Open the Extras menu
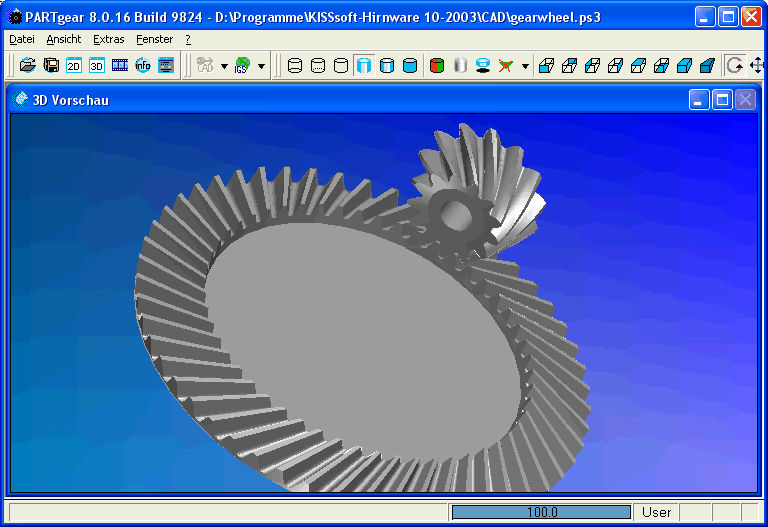768x527 pixels. 108,39
